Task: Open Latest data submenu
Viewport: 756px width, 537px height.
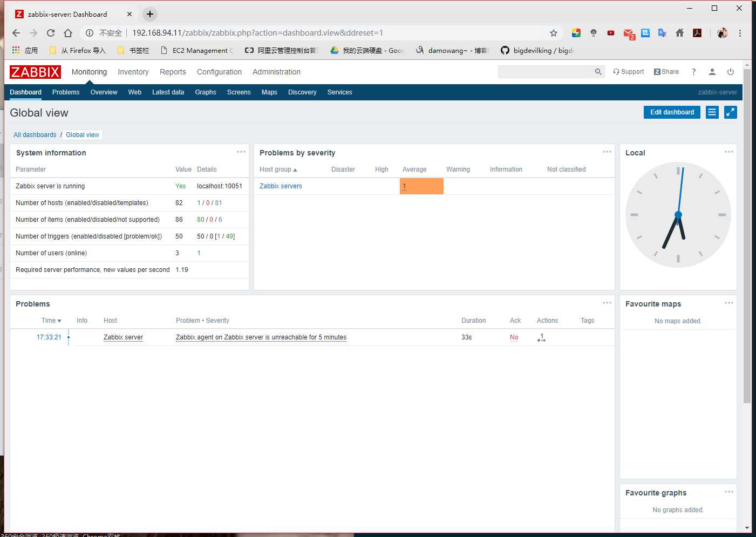Action: [168, 92]
